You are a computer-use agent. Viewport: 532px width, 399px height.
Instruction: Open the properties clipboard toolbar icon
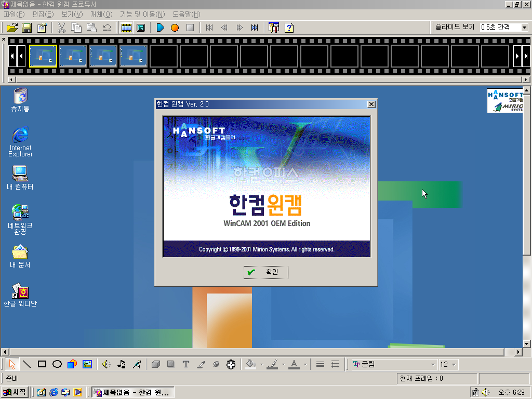point(42,28)
